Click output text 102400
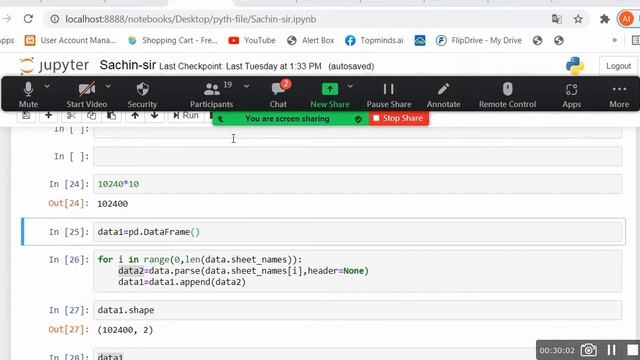 pyautogui.click(x=113, y=204)
